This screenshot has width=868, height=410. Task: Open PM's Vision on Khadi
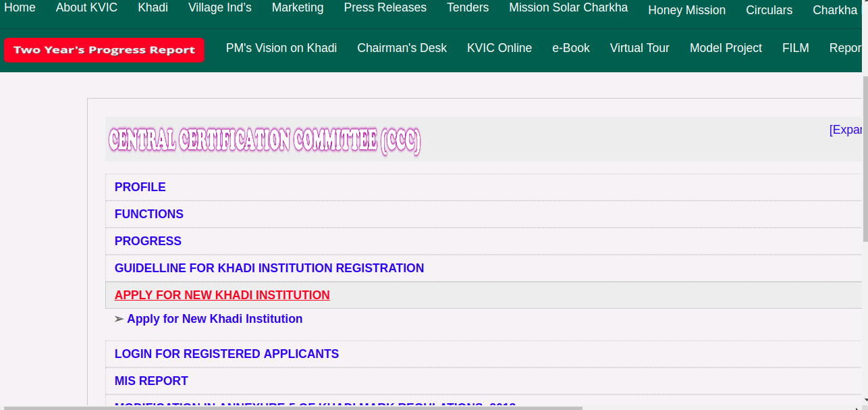[281, 48]
